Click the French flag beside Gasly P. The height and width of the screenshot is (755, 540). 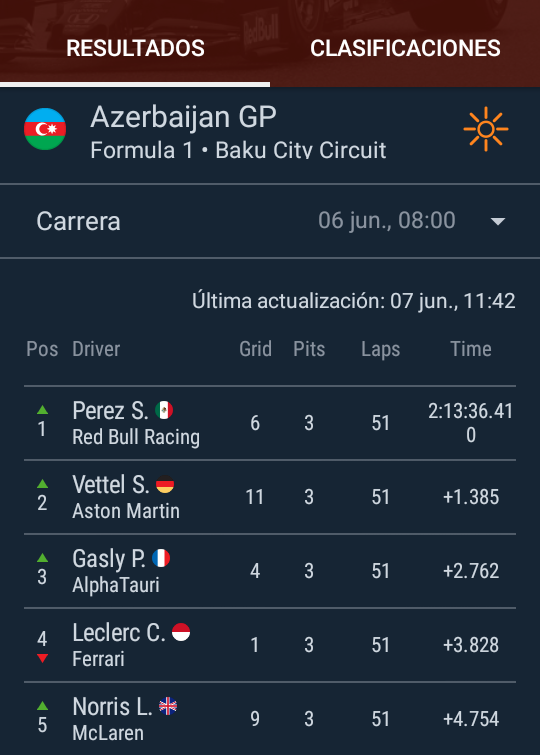coord(161,559)
